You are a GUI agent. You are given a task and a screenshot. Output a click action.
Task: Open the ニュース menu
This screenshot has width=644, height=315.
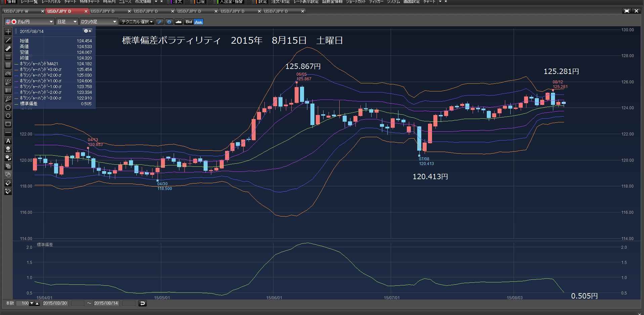click(x=125, y=2)
